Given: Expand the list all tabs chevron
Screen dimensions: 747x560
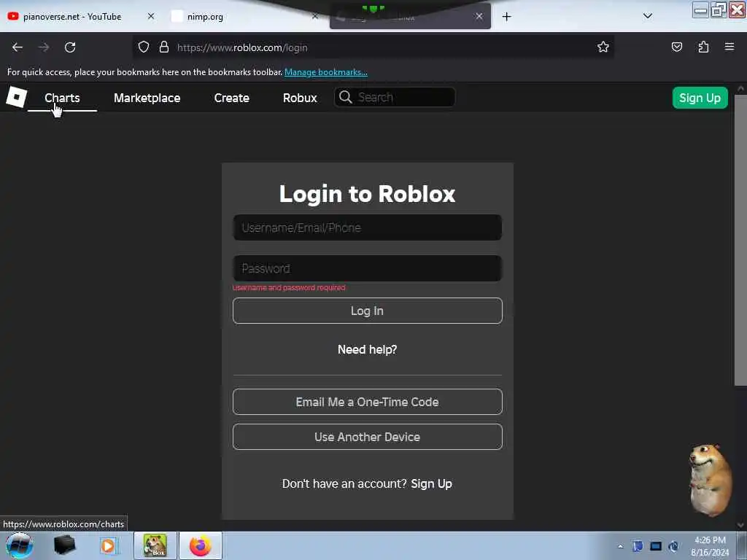Looking at the screenshot, I should (648, 16).
